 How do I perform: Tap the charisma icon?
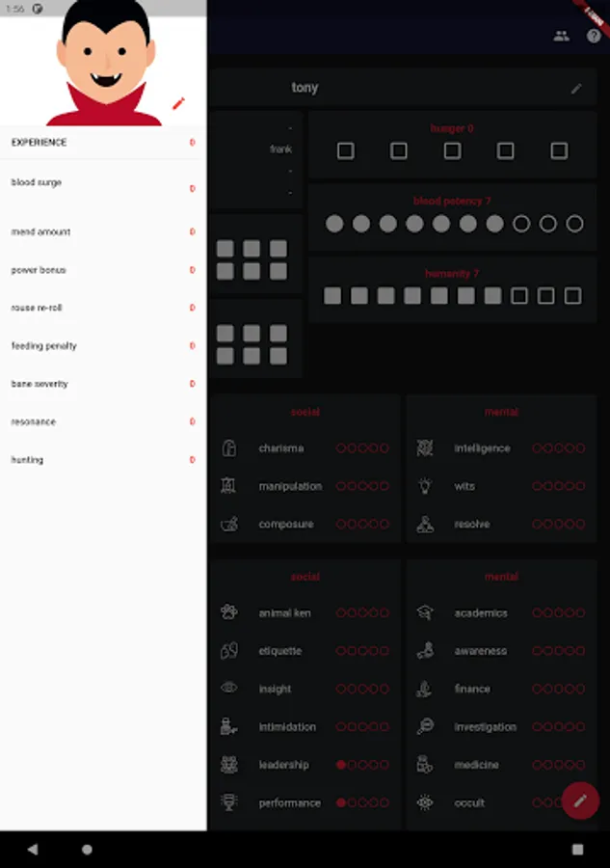[x=229, y=448]
